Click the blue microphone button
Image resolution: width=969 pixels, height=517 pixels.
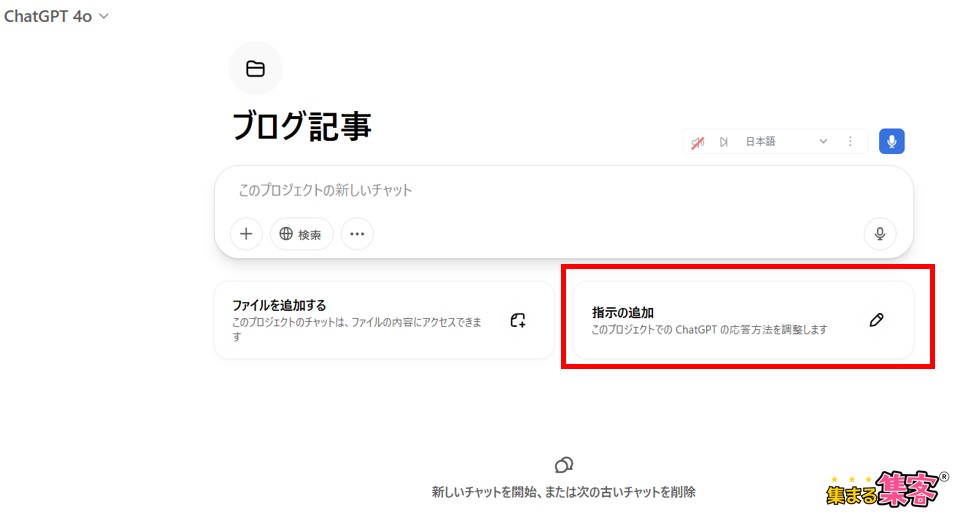click(x=892, y=141)
